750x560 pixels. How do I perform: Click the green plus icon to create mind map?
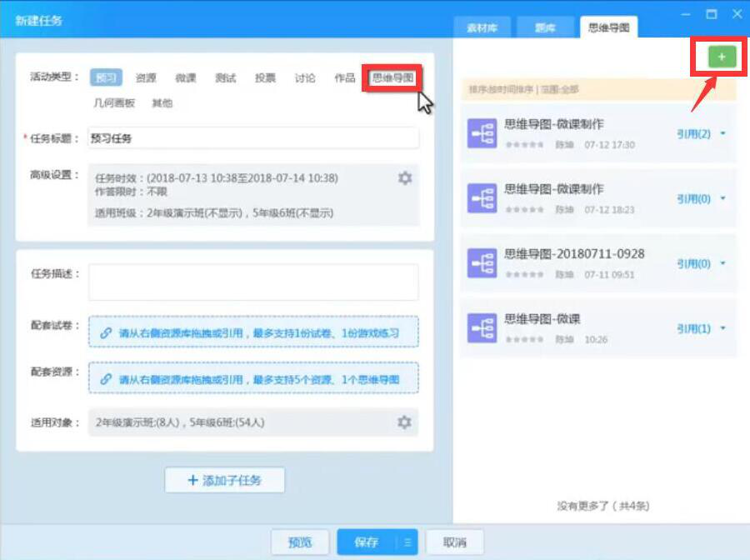pos(722,57)
